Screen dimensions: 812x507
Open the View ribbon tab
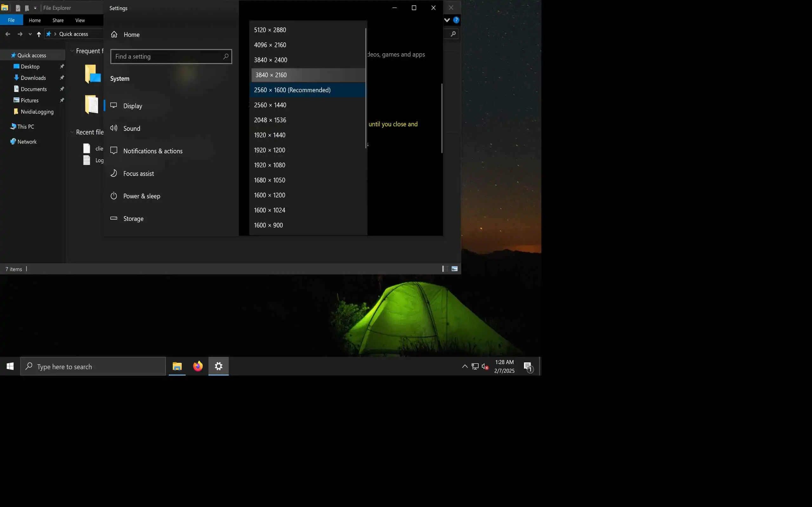click(x=80, y=21)
